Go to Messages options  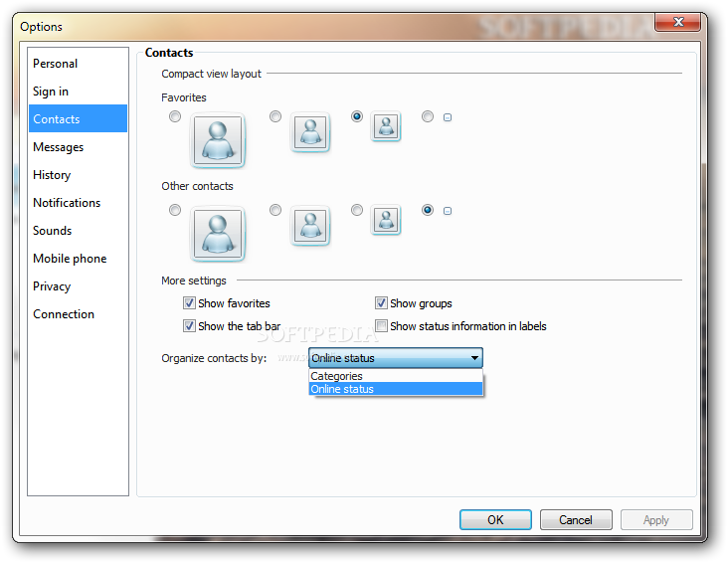click(78, 147)
